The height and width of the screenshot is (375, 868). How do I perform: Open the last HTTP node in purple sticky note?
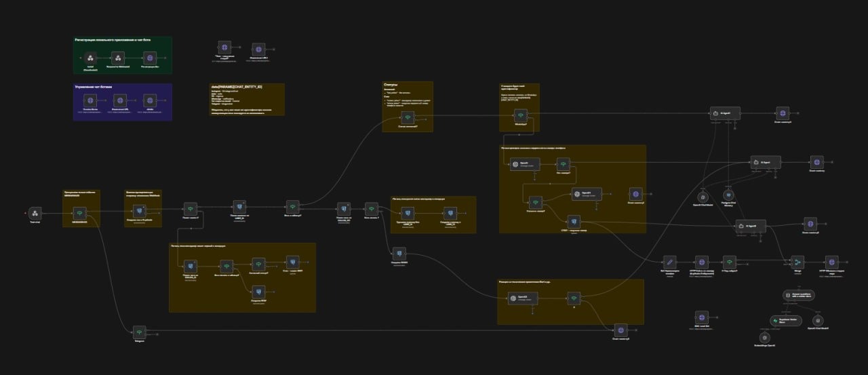(149, 100)
